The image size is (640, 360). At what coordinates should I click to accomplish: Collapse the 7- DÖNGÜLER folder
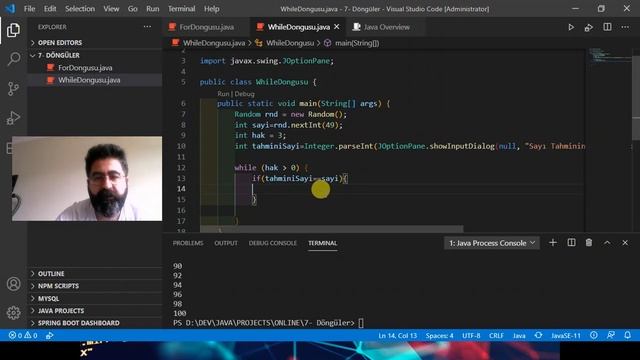point(95,55)
